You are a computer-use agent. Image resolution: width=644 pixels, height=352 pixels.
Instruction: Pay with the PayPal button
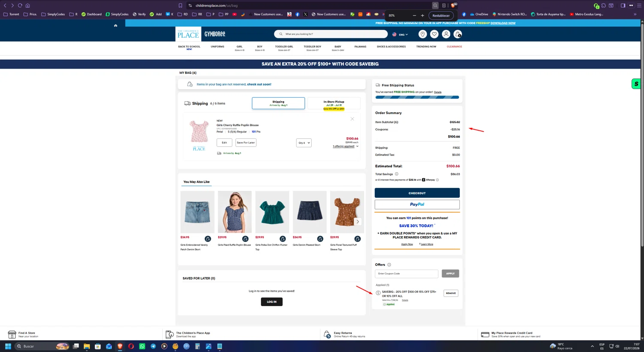417,205
